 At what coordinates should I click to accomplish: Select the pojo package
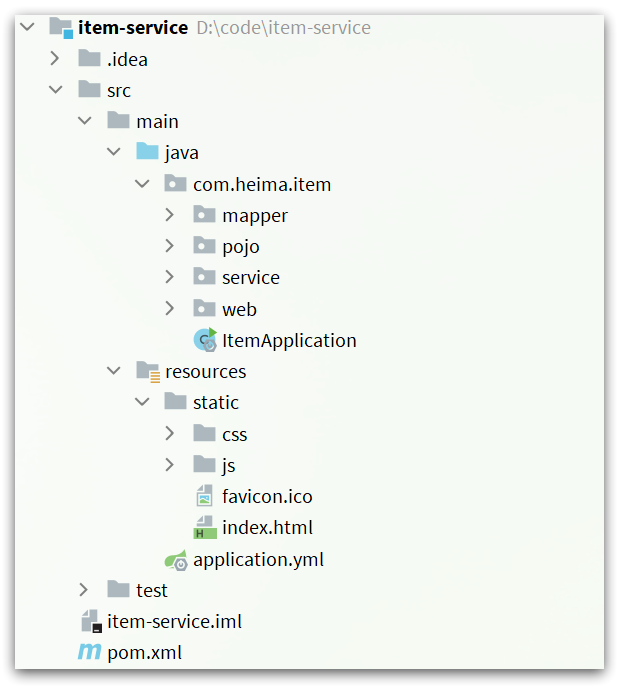(240, 246)
